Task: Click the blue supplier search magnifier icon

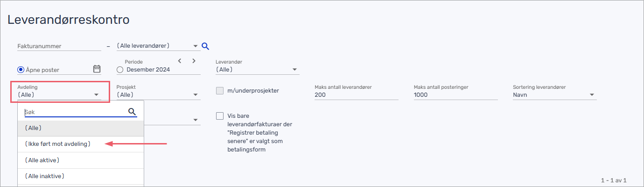Action: click(205, 46)
